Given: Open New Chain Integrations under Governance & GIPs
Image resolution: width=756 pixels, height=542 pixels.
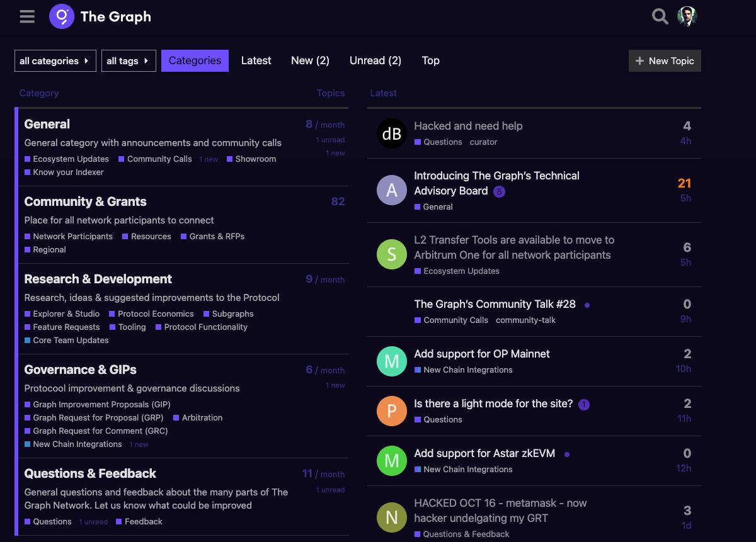Looking at the screenshot, I should [x=74, y=444].
